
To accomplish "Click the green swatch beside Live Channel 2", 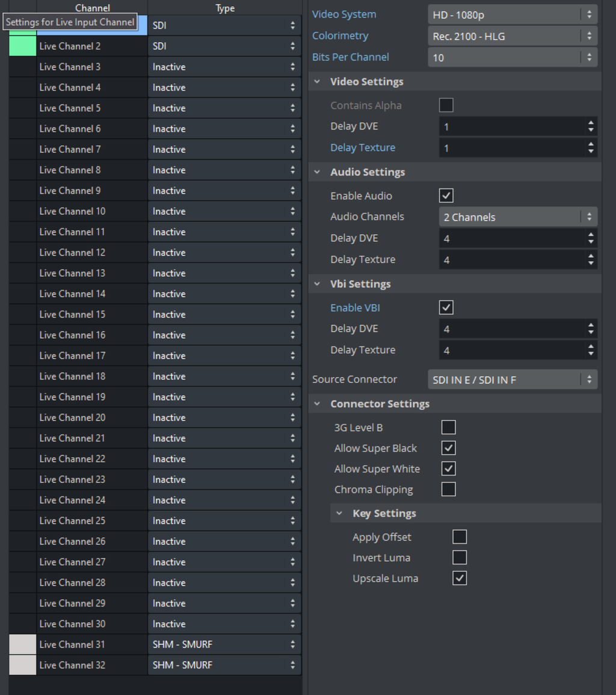I will coord(22,46).
